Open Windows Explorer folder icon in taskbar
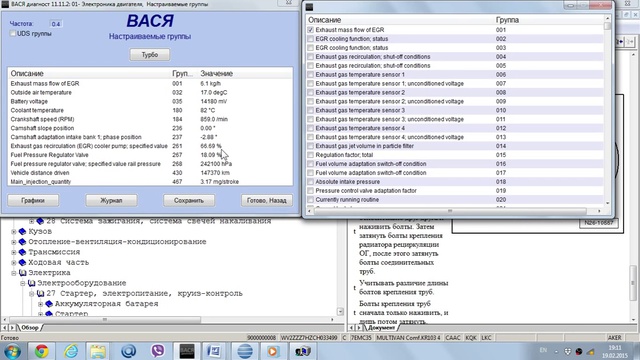 (98, 351)
